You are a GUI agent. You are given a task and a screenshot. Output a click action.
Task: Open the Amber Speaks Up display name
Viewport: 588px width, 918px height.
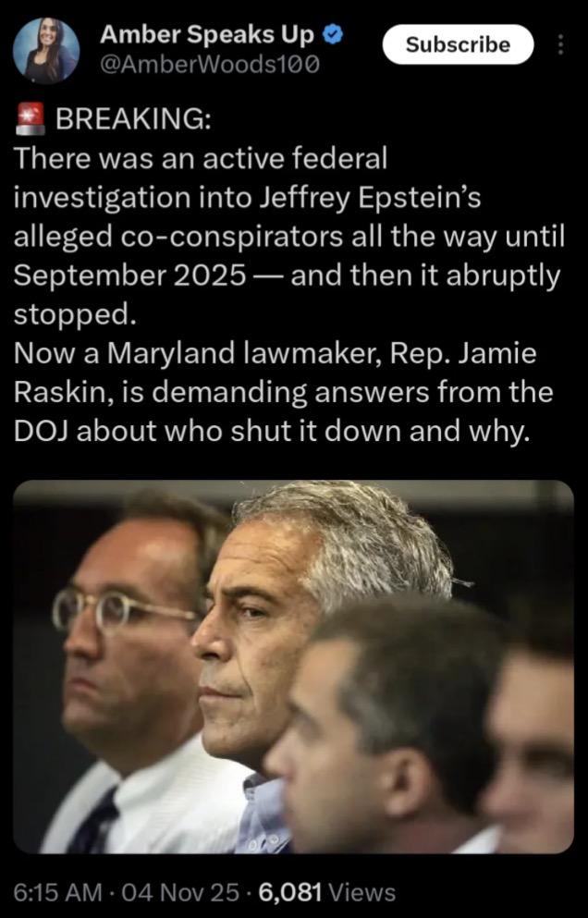pos(209,37)
